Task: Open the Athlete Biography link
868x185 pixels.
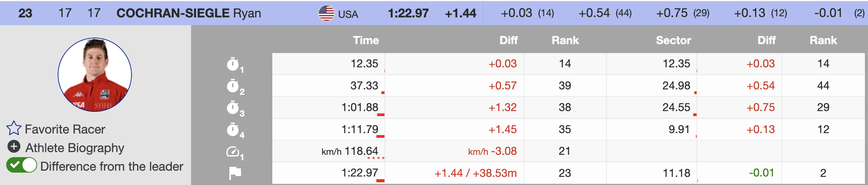Action: click(75, 148)
